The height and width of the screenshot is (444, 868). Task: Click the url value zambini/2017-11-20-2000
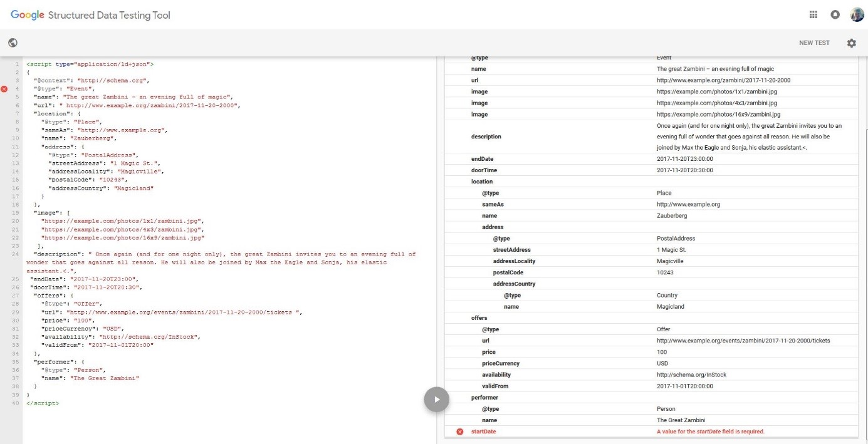pos(723,80)
